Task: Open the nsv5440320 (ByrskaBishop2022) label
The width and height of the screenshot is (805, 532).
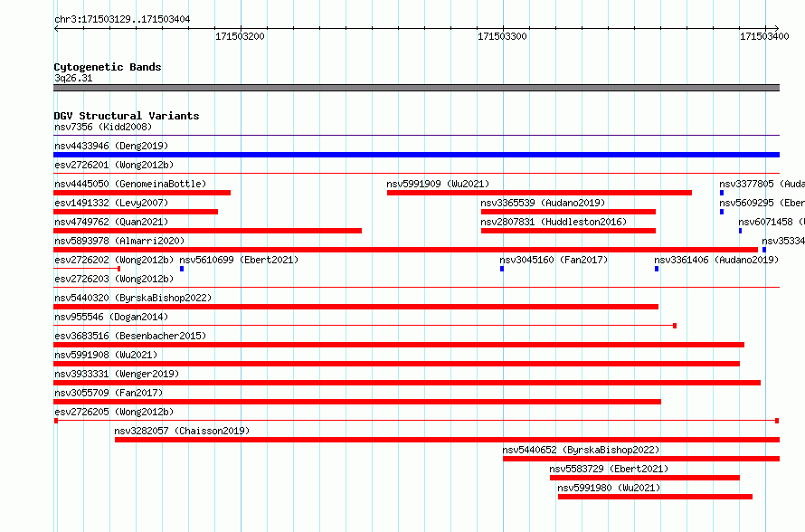Action: point(133,298)
